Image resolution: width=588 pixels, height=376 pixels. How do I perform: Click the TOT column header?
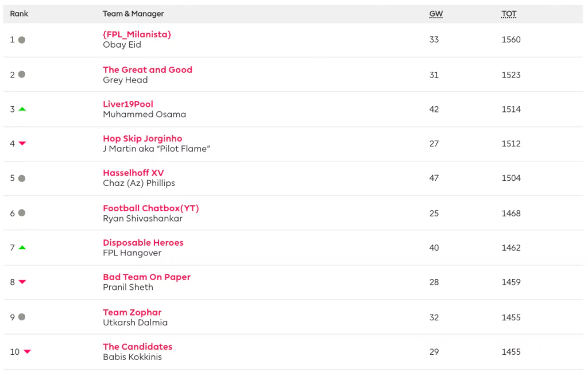[x=509, y=14]
